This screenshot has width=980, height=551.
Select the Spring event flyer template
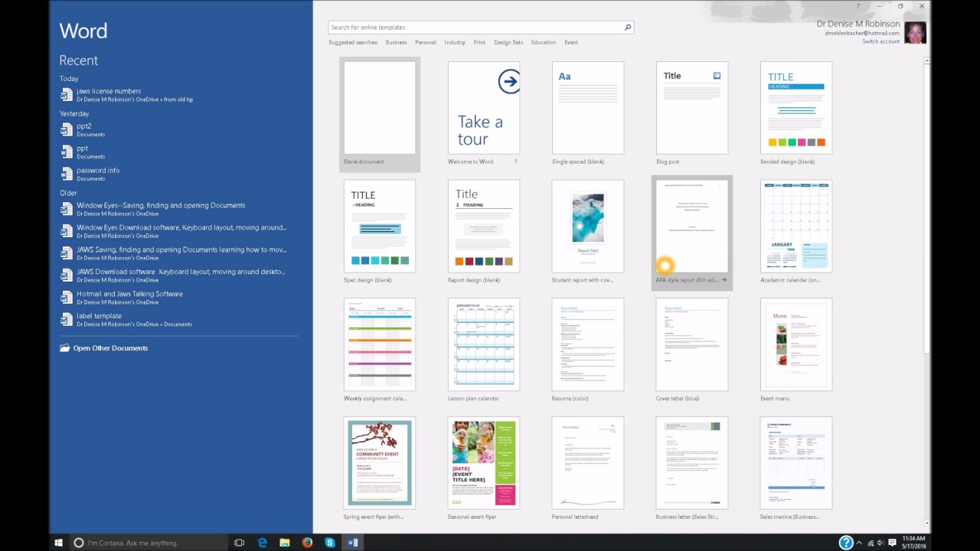[380, 470]
